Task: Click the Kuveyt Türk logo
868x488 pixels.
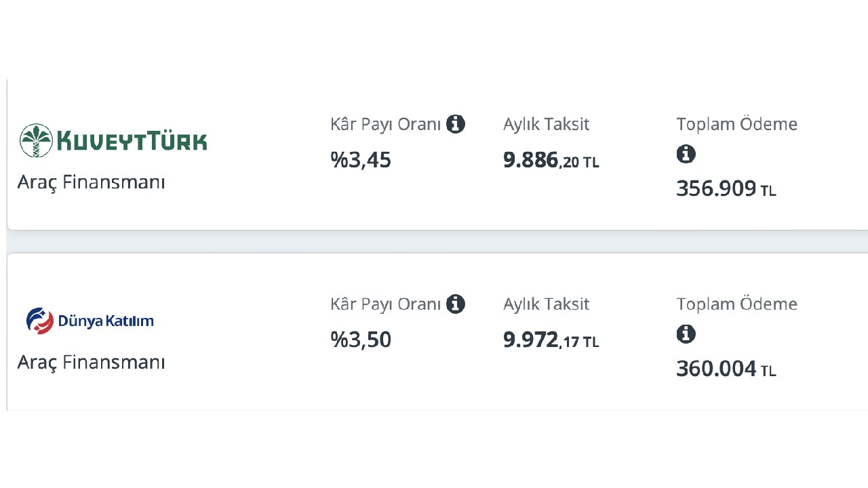Action: coord(113,140)
